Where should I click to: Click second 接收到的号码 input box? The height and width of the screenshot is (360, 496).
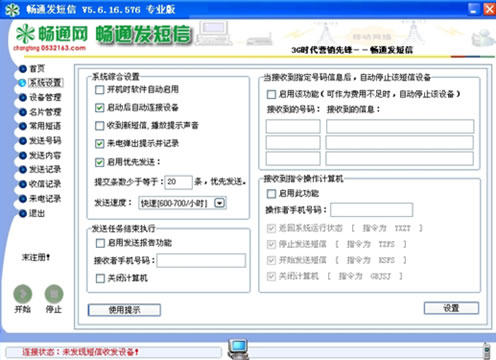point(293,143)
